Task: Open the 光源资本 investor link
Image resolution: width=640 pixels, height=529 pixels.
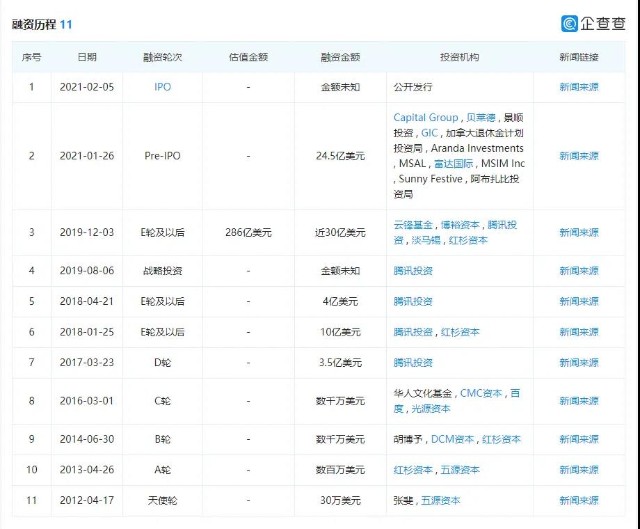Action: tap(431, 409)
